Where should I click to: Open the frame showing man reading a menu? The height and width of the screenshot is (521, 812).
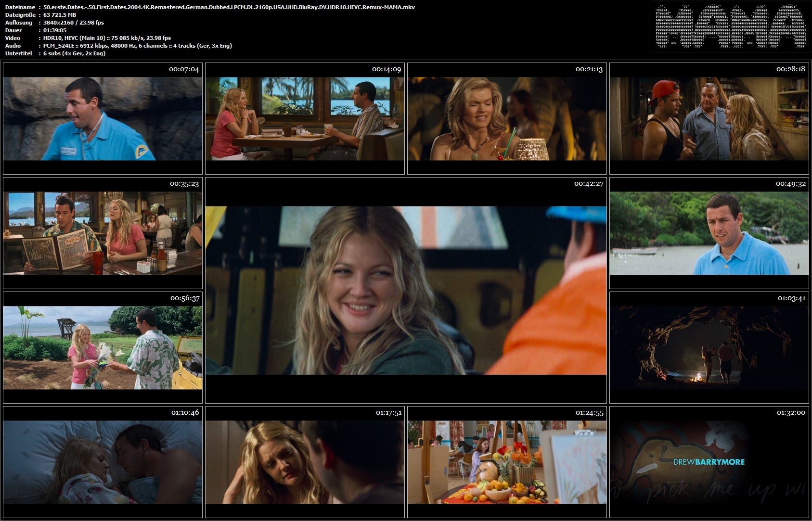pyautogui.click(x=103, y=233)
